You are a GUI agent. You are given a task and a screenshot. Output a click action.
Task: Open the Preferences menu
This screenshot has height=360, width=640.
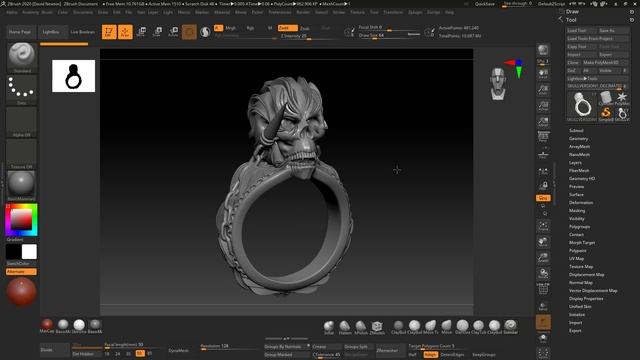point(280,12)
